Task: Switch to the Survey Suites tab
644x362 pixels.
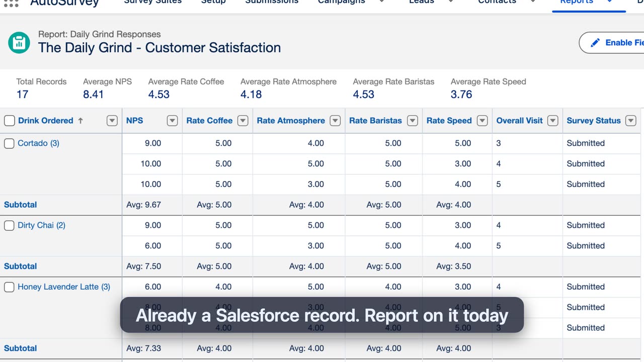Action: pos(153,2)
